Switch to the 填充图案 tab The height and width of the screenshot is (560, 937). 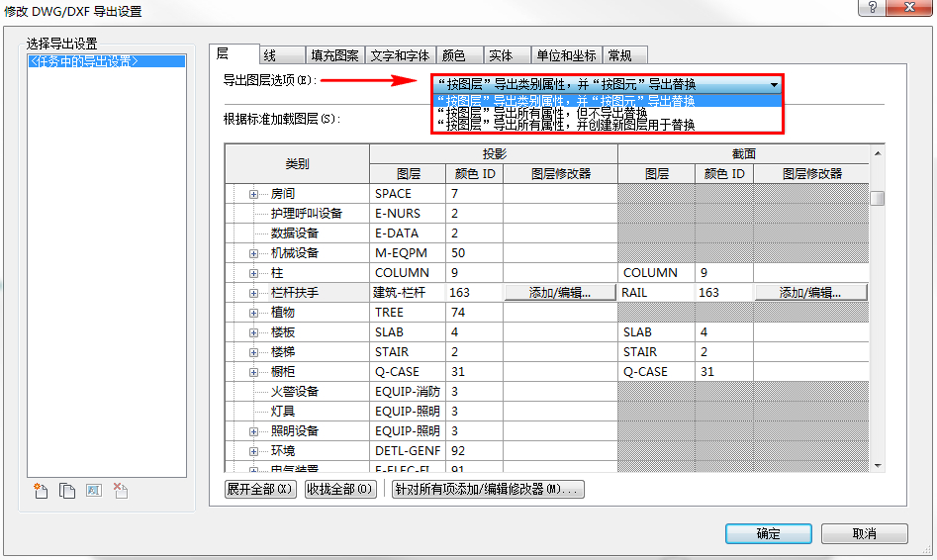(334, 55)
